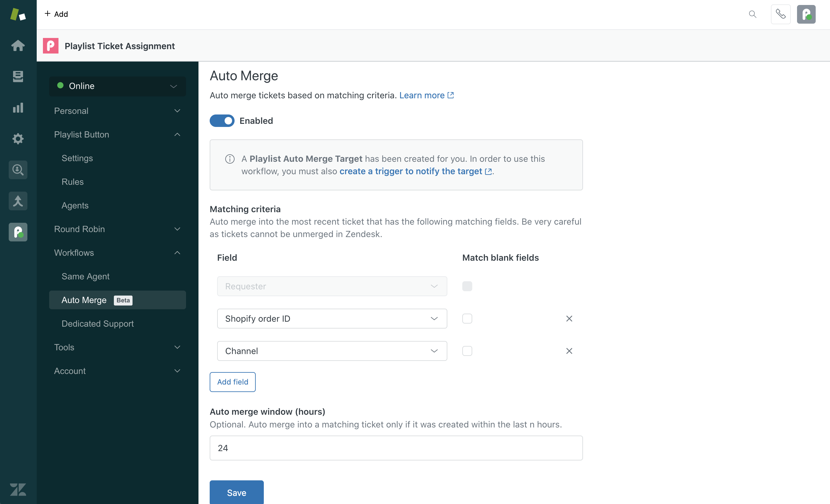Click the auto merge window hours input field
This screenshot has height=504, width=830.
[x=396, y=448]
